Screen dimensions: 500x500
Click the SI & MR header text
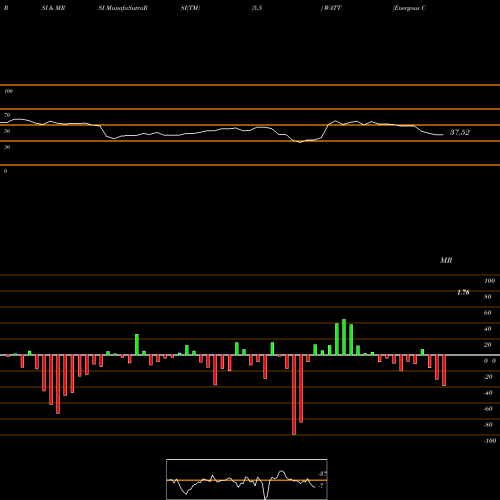coord(53,8)
